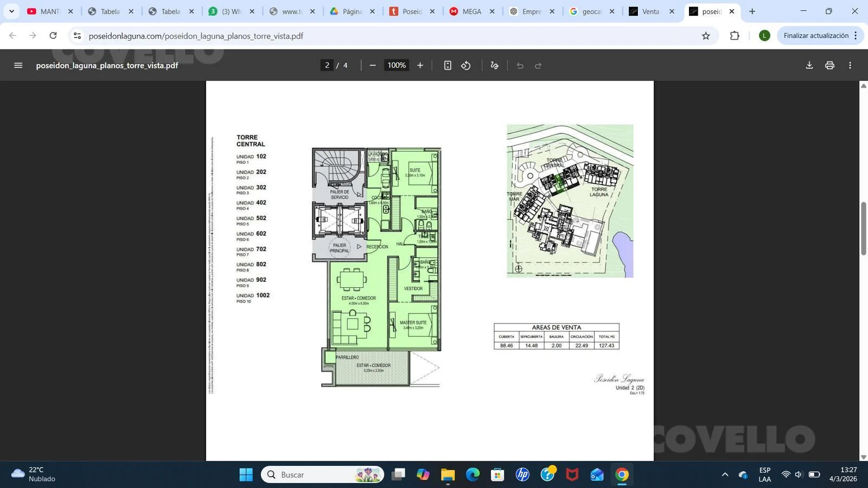Print the PDF document
The height and width of the screenshot is (488, 868).
coord(829,65)
